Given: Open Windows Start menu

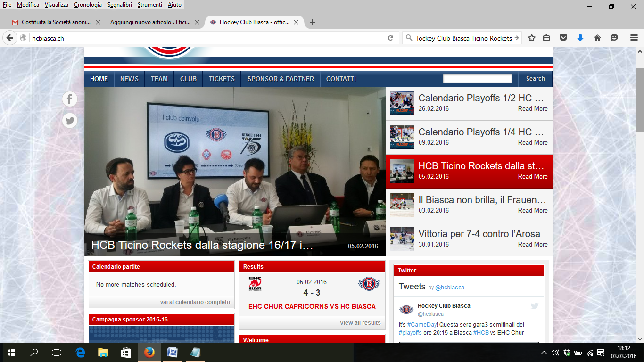Looking at the screenshot, I should click(x=11, y=353).
